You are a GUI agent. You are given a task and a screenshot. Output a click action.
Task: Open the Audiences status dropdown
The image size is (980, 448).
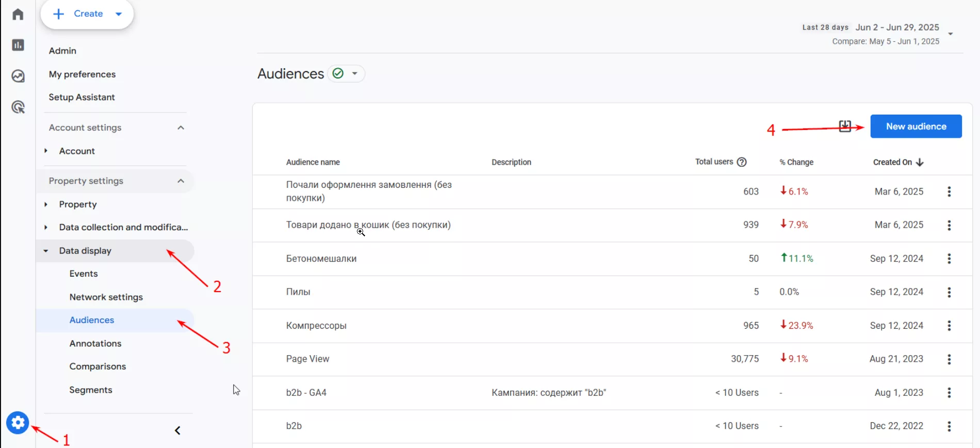point(355,74)
